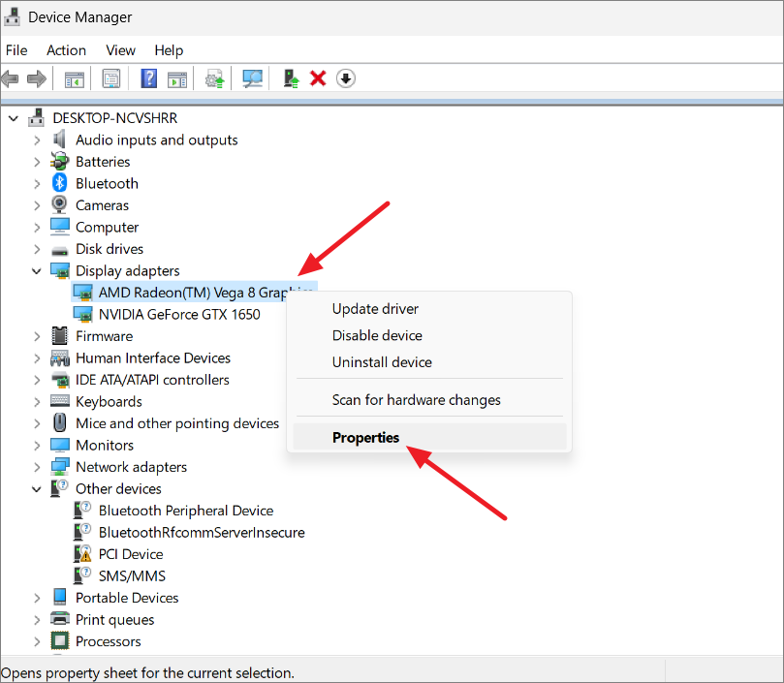
Task: Click the Bluetooth category icon
Action: pos(59,183)
